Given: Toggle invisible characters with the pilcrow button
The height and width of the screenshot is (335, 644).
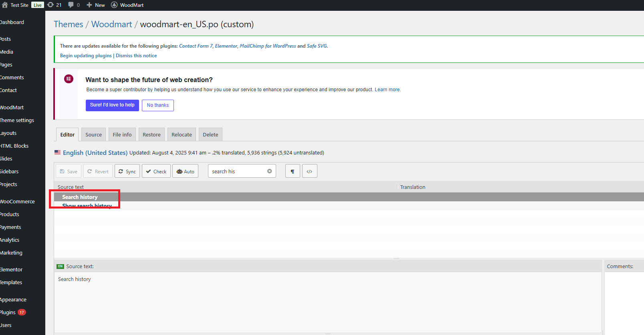Looking at the screenshot, I should (293, 171).
